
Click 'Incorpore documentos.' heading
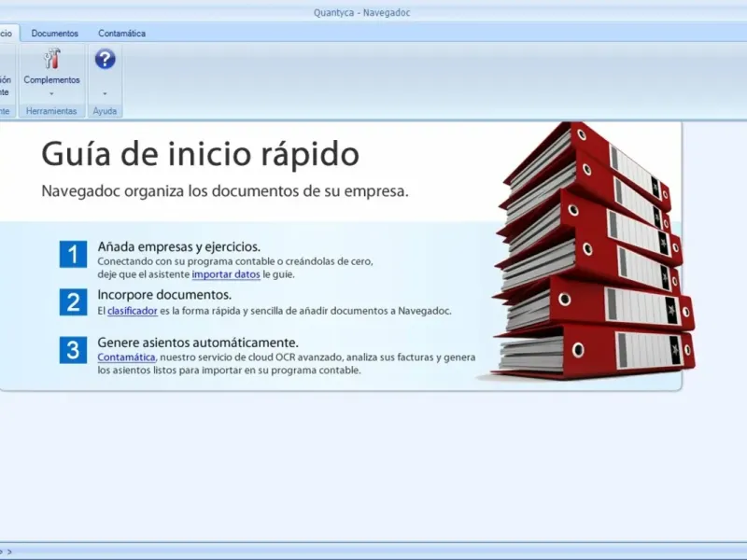tap(164, 295)
